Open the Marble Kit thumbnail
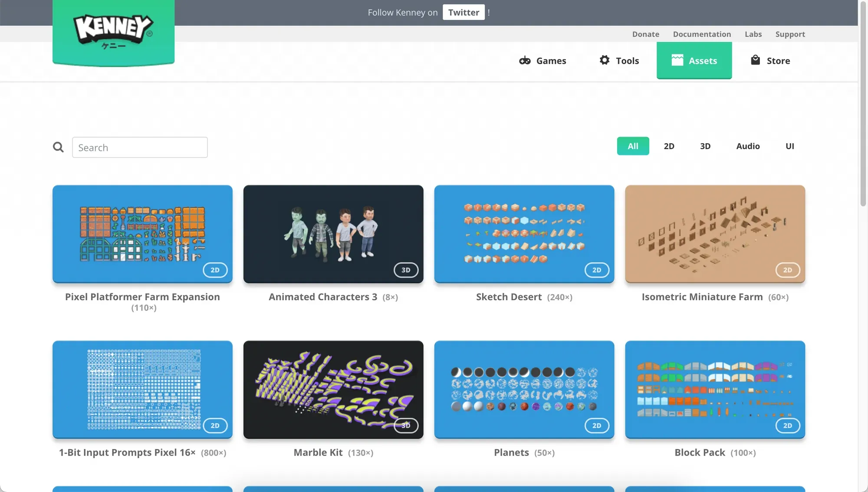Viewport: 868px width, 492px height. click(x=333, y=389)
